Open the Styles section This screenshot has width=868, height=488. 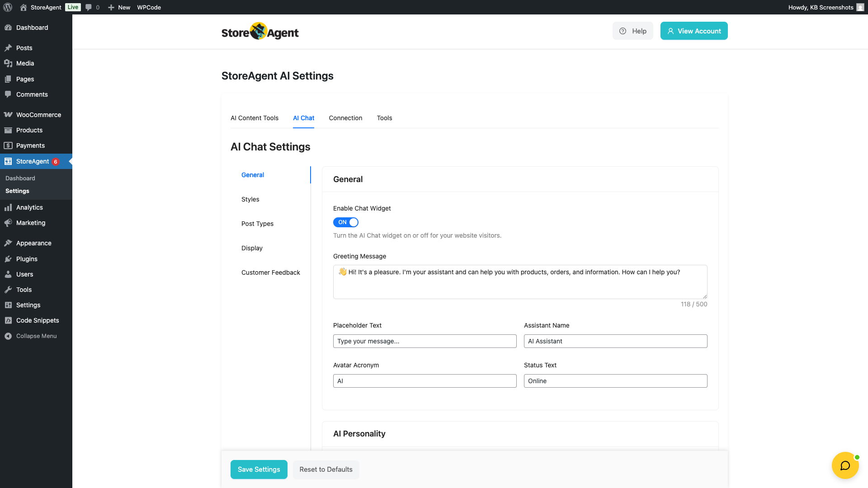click(250, 199)
